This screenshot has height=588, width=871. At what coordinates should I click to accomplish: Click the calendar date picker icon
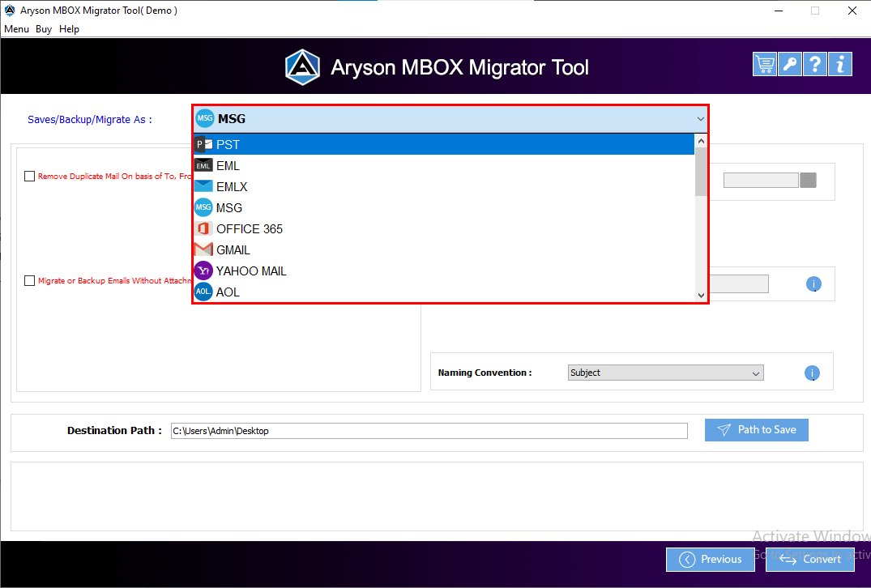(x=809, y=180)
